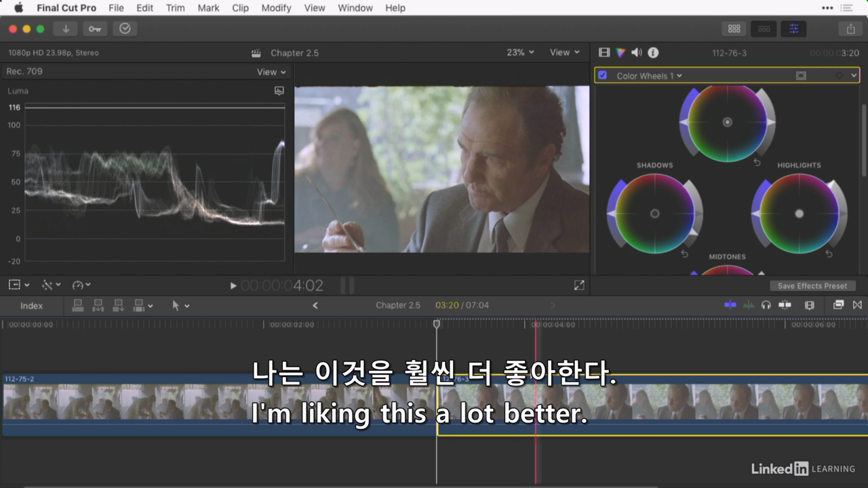Reset the Highlights color wheel

coord(829,254)
